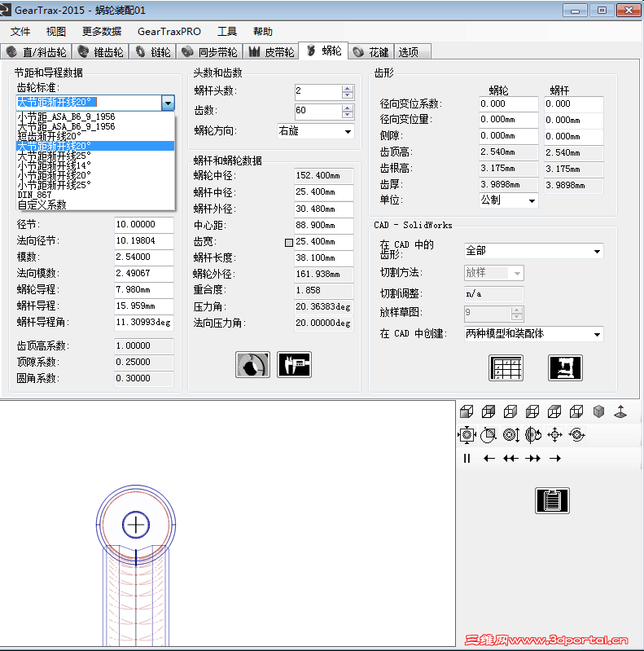644x651 pixels.
Task: Click the create in CAD icon button
Action: pos(565,367)
